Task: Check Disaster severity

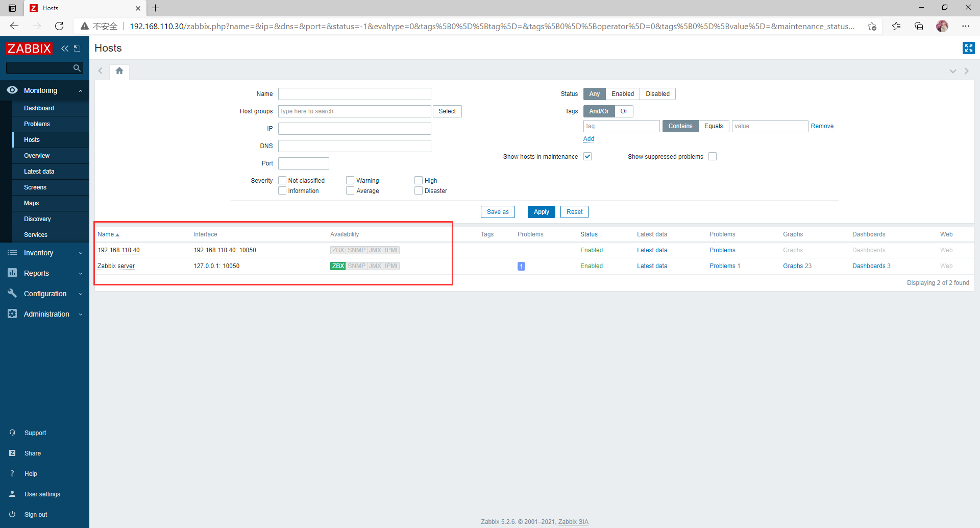Action: pyautogui.click(x=419, y=190)
